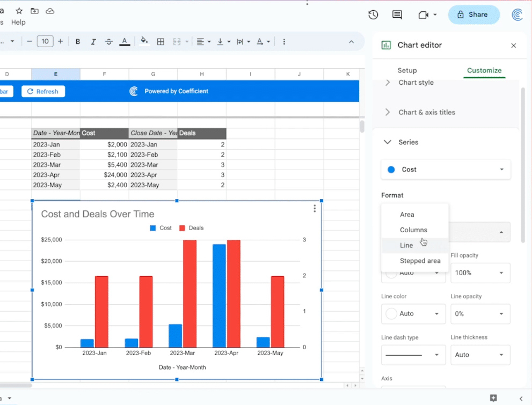Open the vertical align menu
Image resolution: width=532 pixels, height=405 pixels.
pos(223,41)
